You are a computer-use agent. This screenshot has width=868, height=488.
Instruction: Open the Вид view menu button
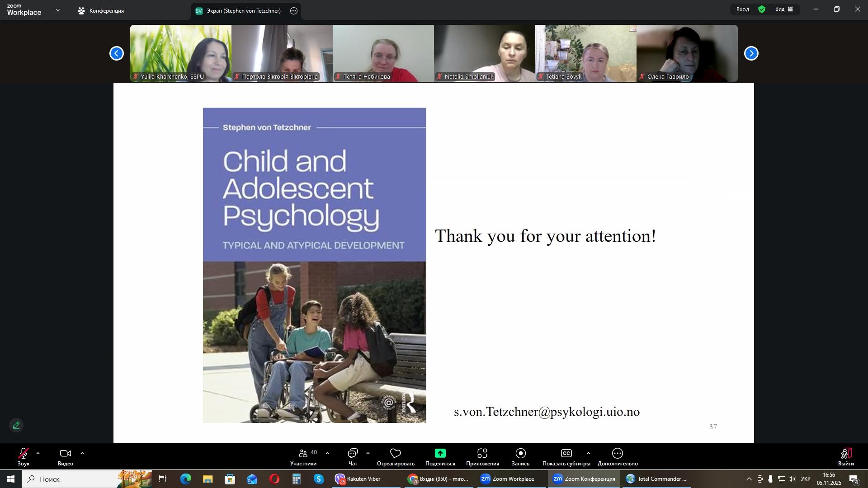coord(784,9)
